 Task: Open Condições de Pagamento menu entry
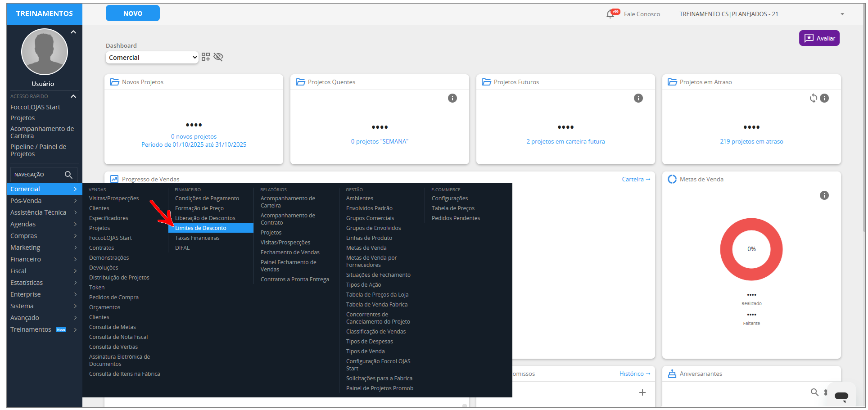tap(207, 198)
